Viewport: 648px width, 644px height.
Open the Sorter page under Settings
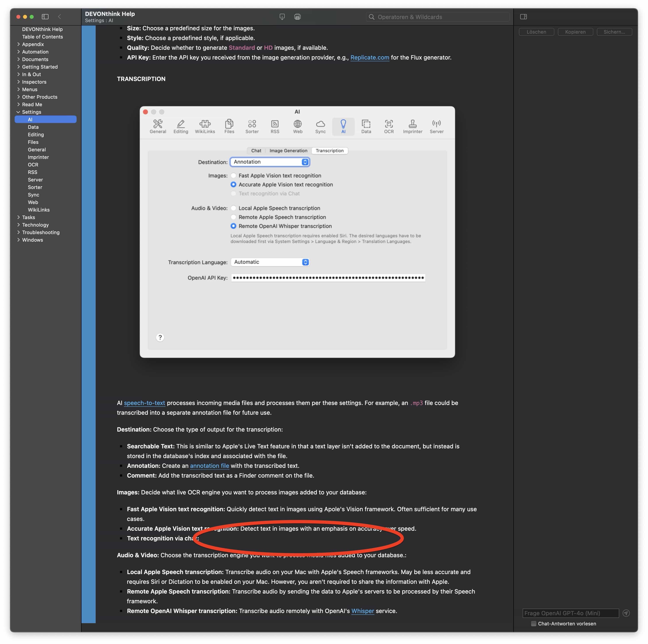click(x=35, y=187)
